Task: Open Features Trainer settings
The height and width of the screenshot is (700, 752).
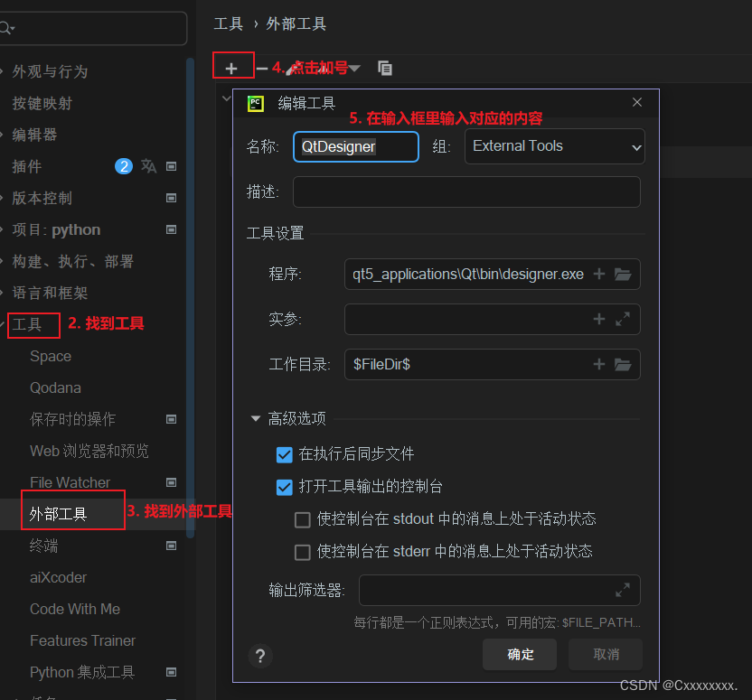Action: (x=82, y=640)
